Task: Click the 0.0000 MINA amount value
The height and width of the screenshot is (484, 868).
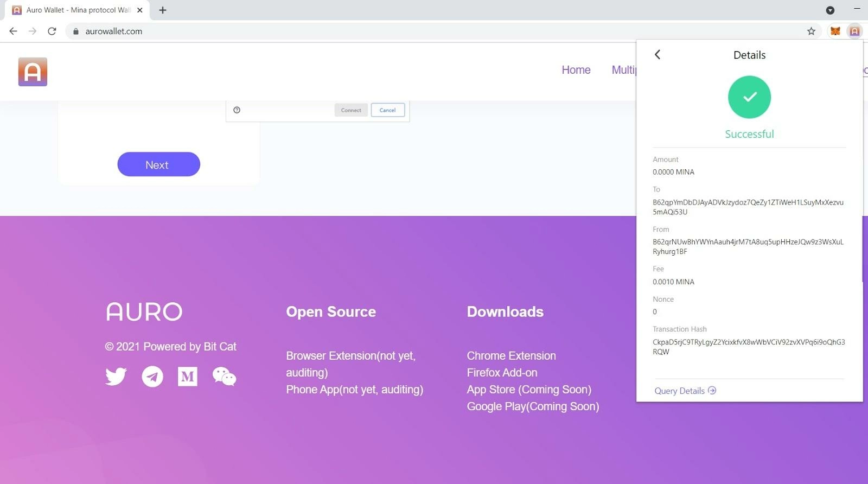Action: 673,172
